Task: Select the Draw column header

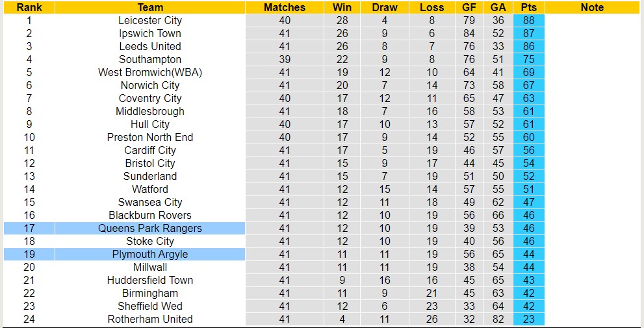Action: (x=385, y=8)
